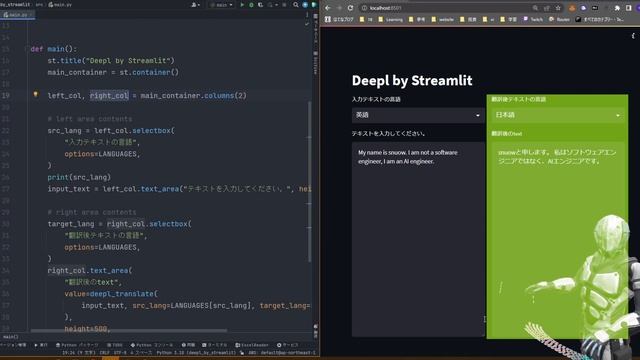The height and width of the screenshot is (360, 640).
Task: Open the run configuration 'main' dropdown
Action: coord(222,5)
